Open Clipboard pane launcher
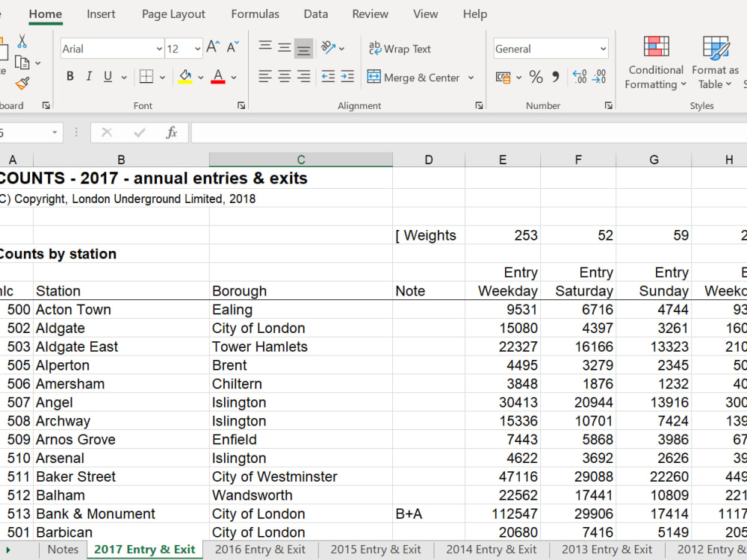Viewport: 747px width, 560px height. coord(46,105)
